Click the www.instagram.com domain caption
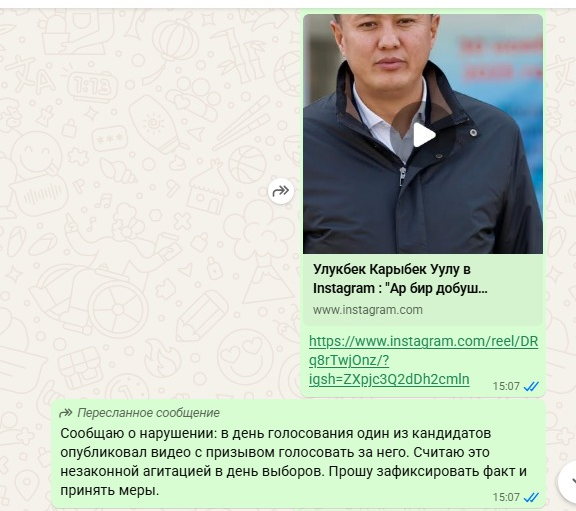 tap(368, 310)
